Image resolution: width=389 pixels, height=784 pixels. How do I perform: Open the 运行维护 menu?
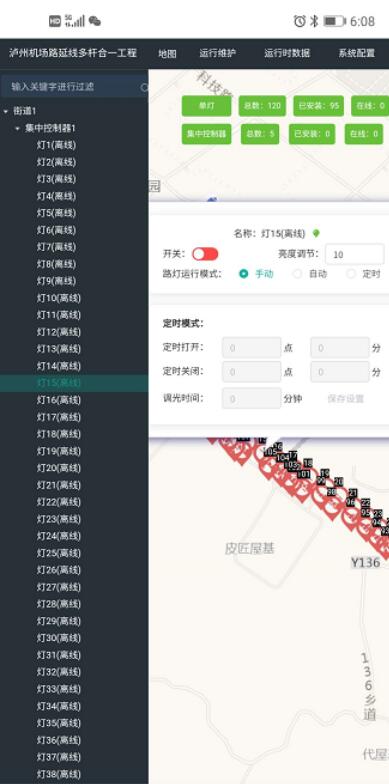pos(218,54)
